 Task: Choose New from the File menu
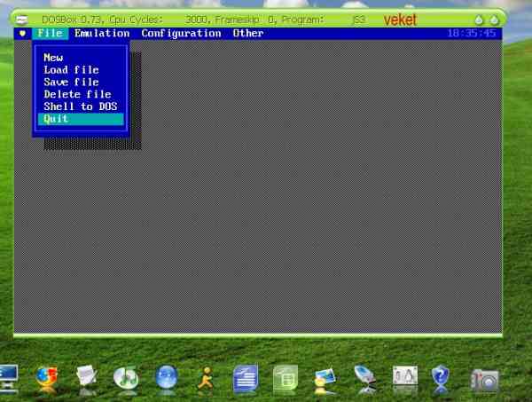tap(53, 58)
